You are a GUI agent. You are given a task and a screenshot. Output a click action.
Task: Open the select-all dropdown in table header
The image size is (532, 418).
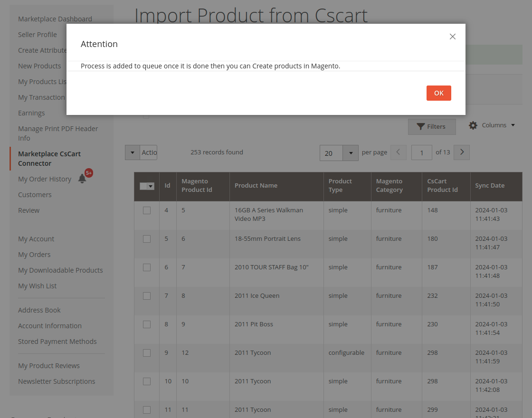tap(151, 186)
